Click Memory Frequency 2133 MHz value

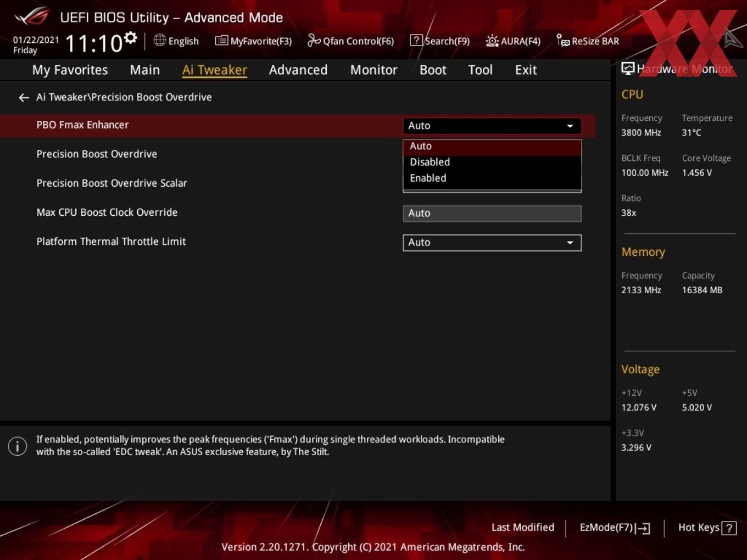tap(641, 290)
